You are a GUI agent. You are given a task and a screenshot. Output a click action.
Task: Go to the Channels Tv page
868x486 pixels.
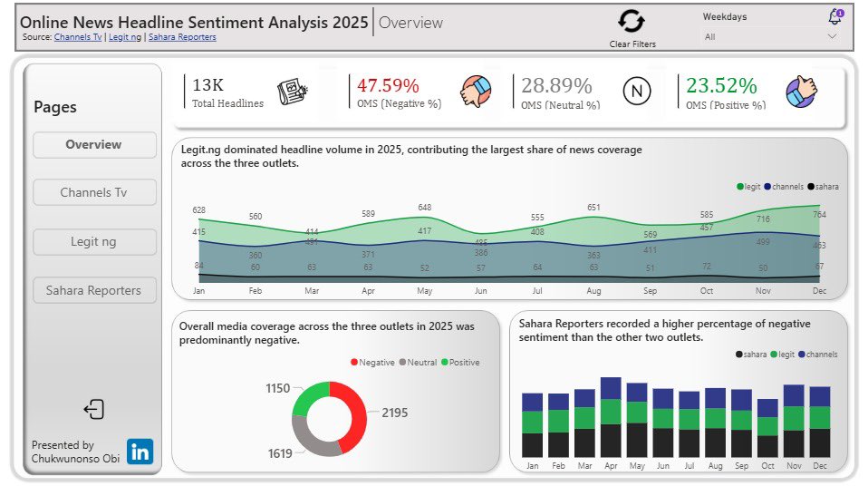click(x=94, y=192)
